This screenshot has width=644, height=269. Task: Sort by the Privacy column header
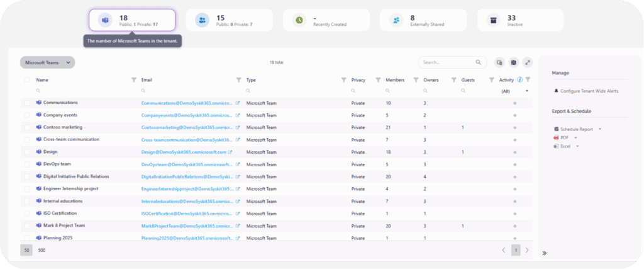[x=358, y=80]
